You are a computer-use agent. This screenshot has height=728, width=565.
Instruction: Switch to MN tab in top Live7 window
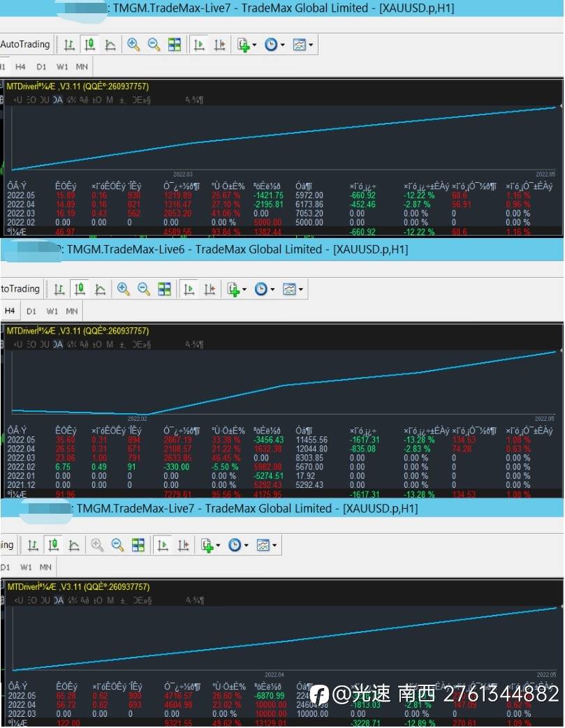(82, 67)
